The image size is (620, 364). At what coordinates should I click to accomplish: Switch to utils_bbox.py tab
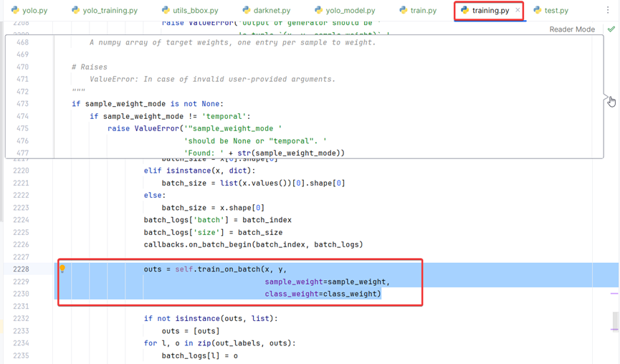[190, 11]
